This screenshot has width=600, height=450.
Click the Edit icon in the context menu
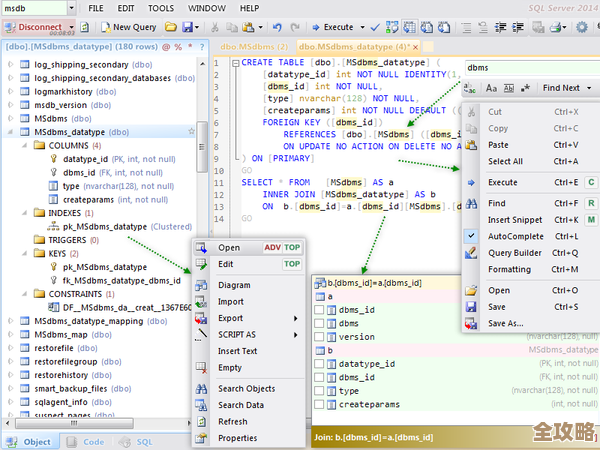202,264
